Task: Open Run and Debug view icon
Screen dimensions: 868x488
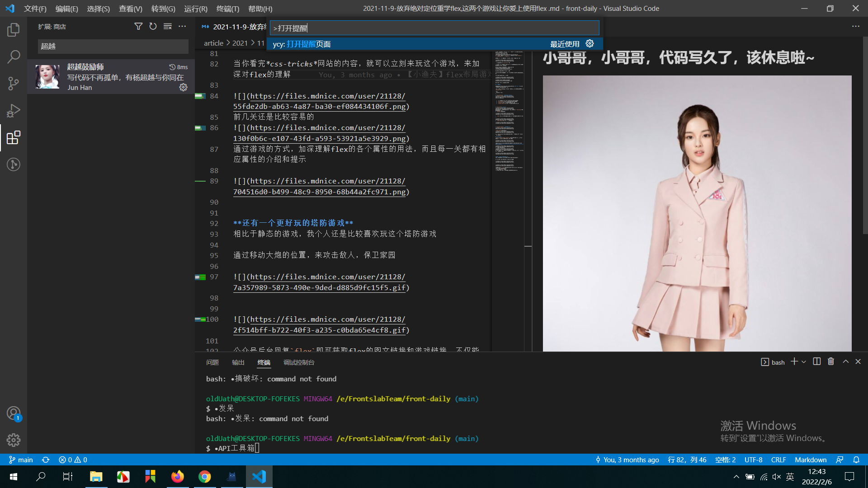Action: click(x=14, y=111)
